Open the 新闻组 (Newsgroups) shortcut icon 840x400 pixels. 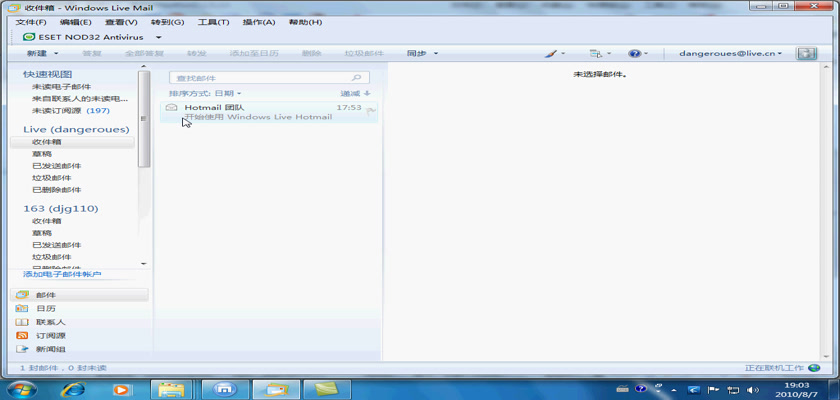[x=22, y=349]
